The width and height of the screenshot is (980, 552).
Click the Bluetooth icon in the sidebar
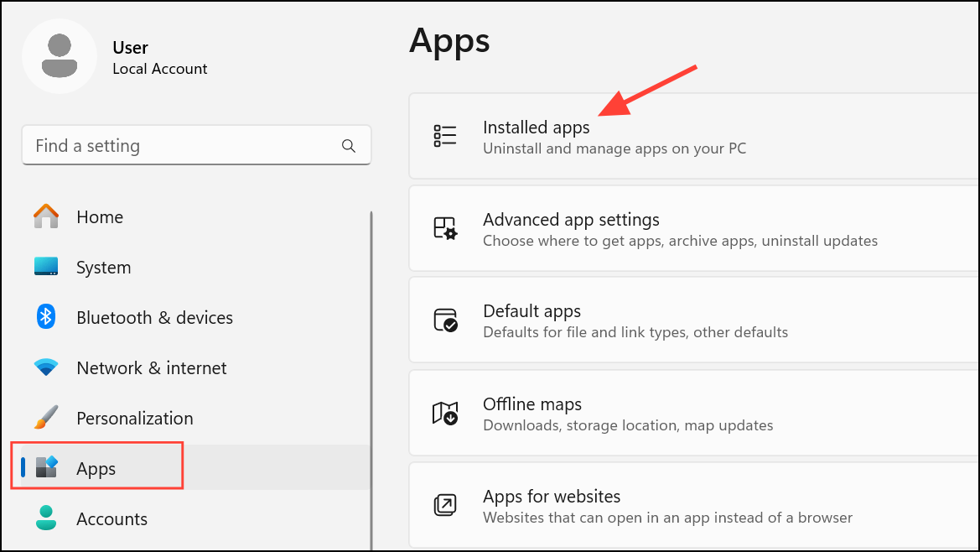pyautogui.click(x=45, y=317)
